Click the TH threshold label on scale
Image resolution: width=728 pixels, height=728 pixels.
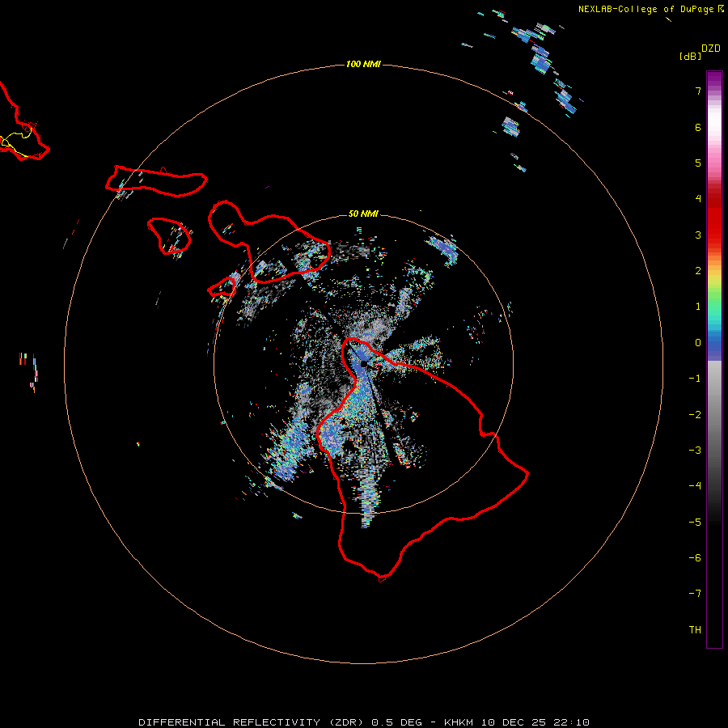coord(695,630)
